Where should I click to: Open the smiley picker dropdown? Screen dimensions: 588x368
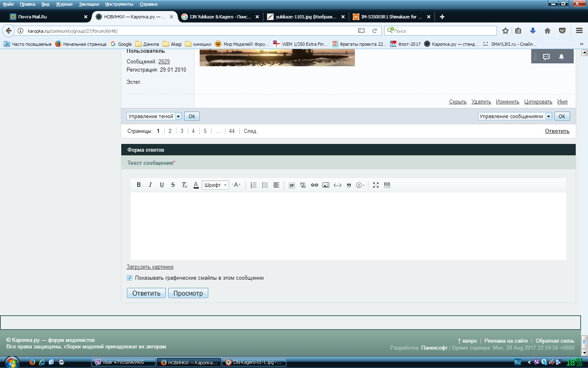pyautogui.click(x=360, y=185)
